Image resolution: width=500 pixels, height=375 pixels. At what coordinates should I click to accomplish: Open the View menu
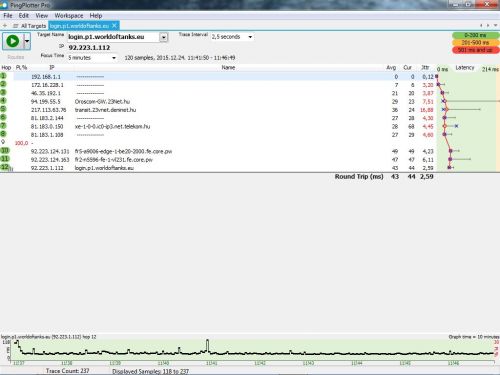(x=42, y=16)
